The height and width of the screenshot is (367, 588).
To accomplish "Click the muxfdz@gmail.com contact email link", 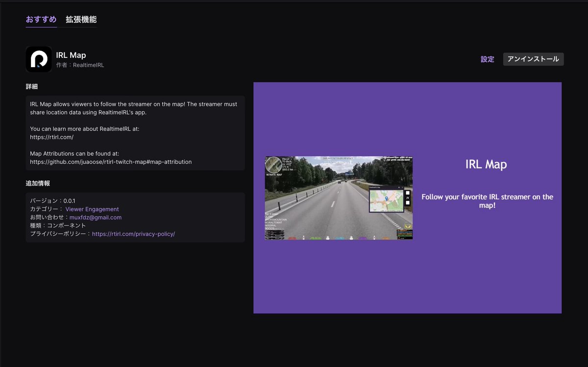I will point(96,218).
